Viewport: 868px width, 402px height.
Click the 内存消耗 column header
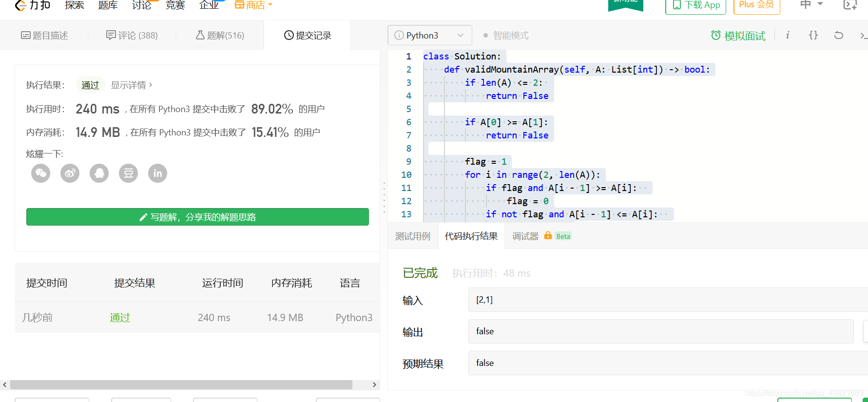pos(291,283)
